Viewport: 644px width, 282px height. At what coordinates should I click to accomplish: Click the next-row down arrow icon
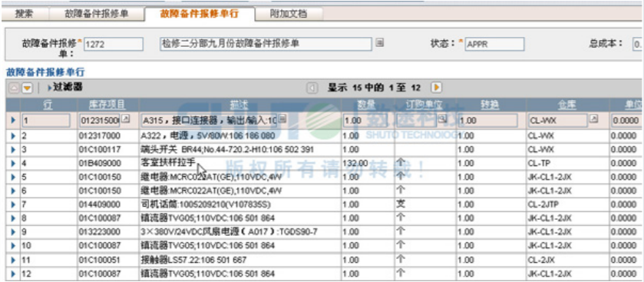pyautogui.click(x=27, y=88)
